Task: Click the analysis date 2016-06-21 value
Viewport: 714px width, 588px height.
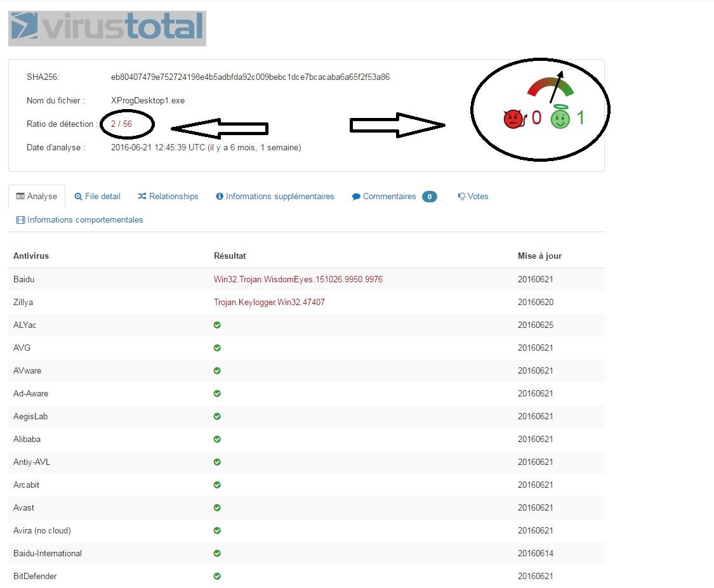Action: pos(206,147)
